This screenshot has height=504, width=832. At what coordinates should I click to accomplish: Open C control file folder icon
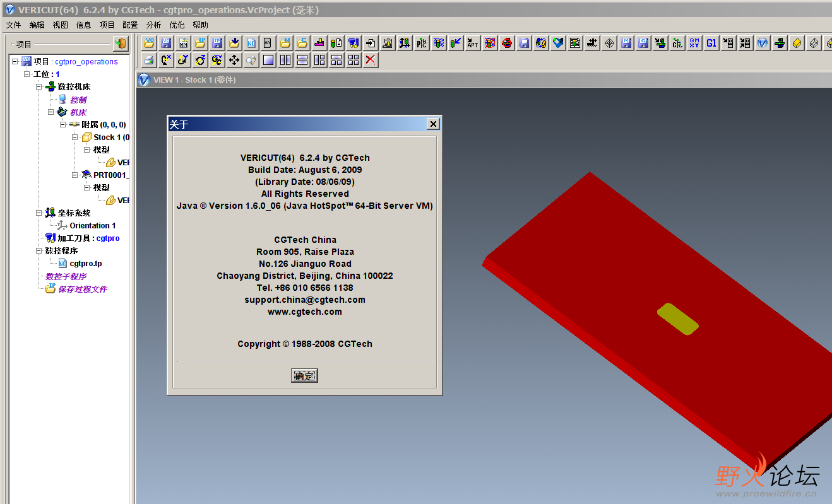pos(302,43)
